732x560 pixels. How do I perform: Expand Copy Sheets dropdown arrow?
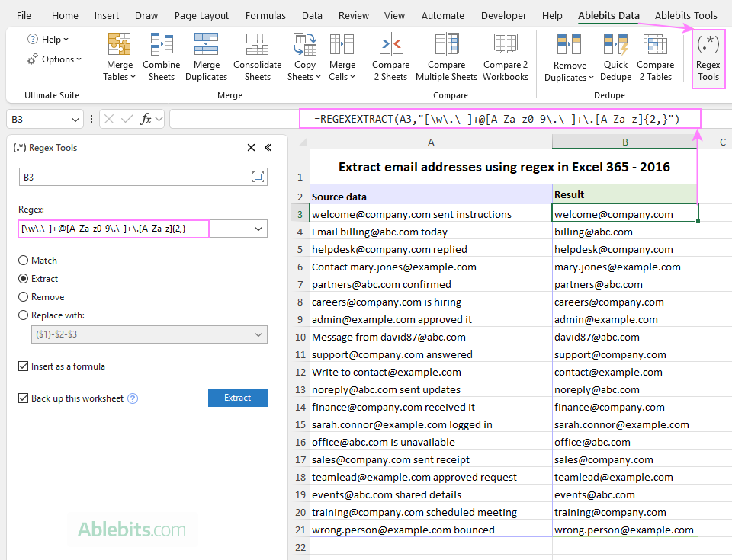pyautogui.click(x=319, y=76)
